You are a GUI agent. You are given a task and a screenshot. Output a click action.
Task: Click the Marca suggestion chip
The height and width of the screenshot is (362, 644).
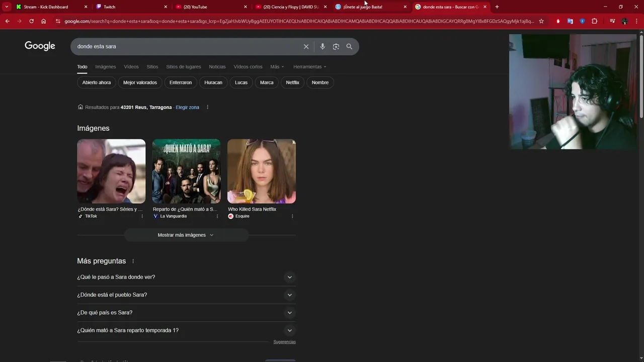point(267,82)
